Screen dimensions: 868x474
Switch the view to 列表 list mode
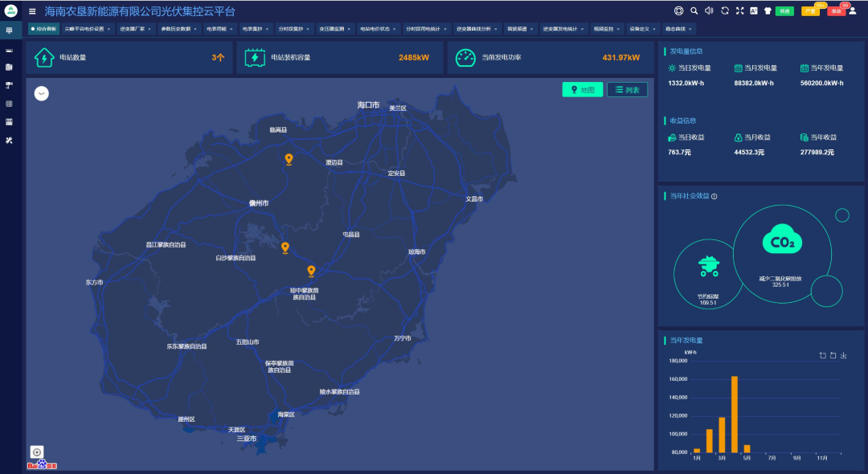click(x=627, y=90)
